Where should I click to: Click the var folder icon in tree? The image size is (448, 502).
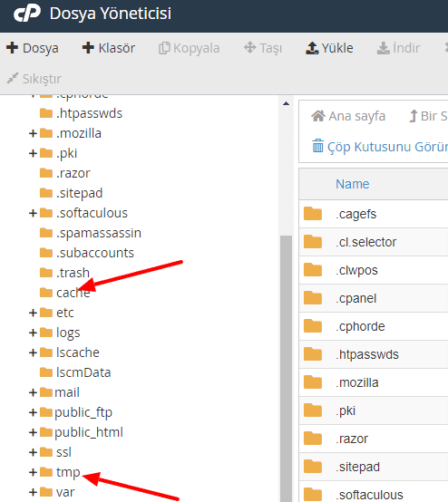[x=46, y=492]
